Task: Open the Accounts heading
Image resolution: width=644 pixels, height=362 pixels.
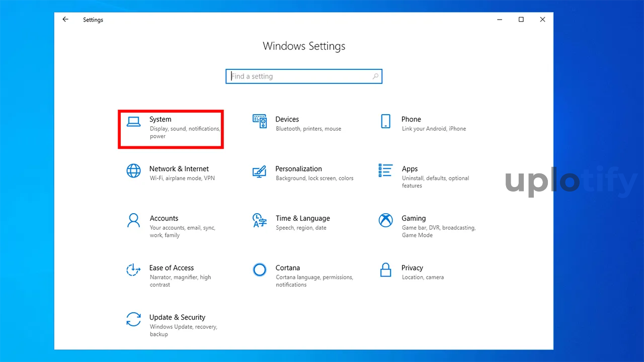Action: coord(164,218)
